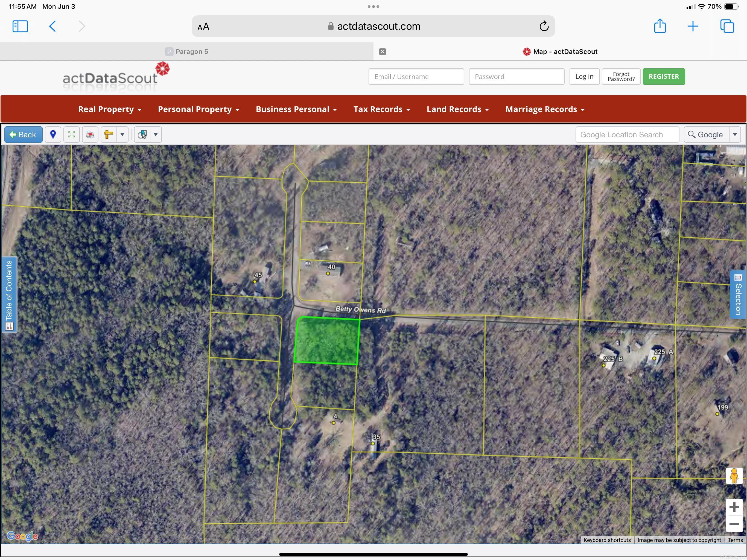The height and width of the screenshot is (560, 747).
Task: Select the measure ruler tool
Action: (109, 135)
